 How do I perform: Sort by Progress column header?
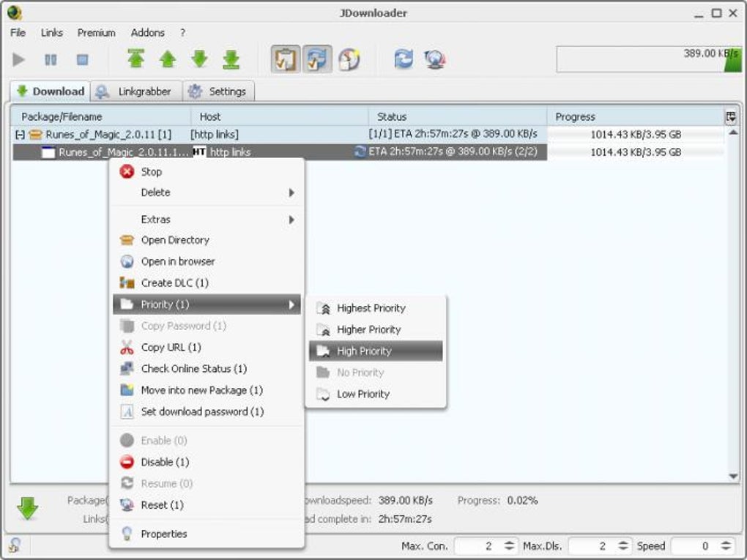tap(635, 116)
